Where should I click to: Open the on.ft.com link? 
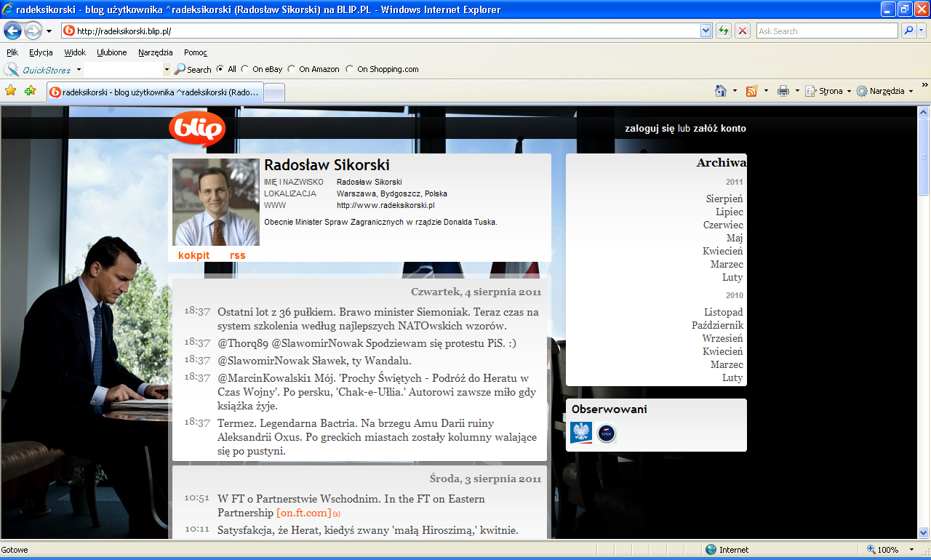[304, 513]
